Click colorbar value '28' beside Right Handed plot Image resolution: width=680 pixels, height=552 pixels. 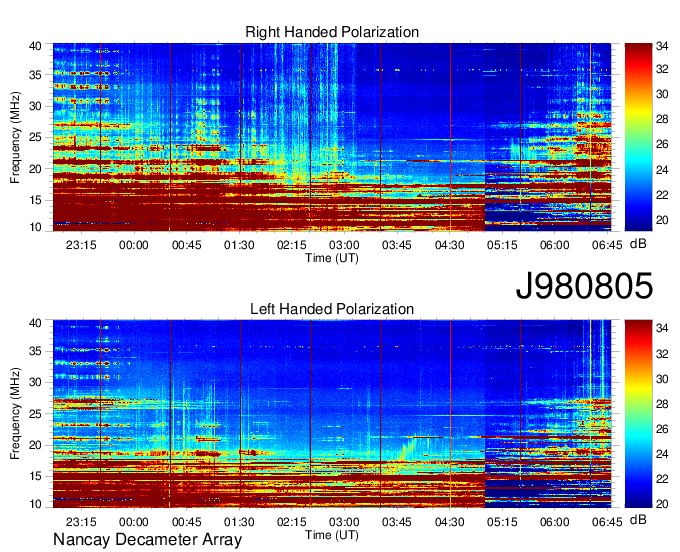tap(662, 119)
